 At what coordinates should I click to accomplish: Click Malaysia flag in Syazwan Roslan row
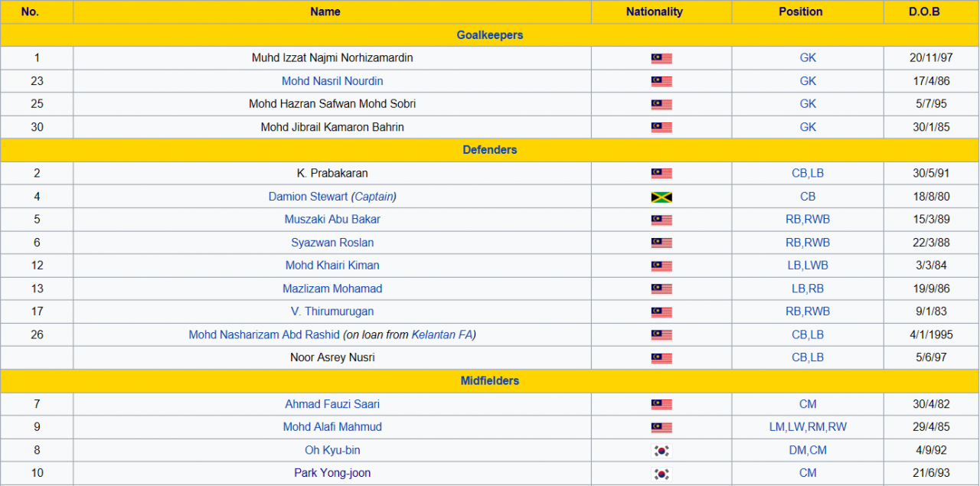tap(661, 243)
